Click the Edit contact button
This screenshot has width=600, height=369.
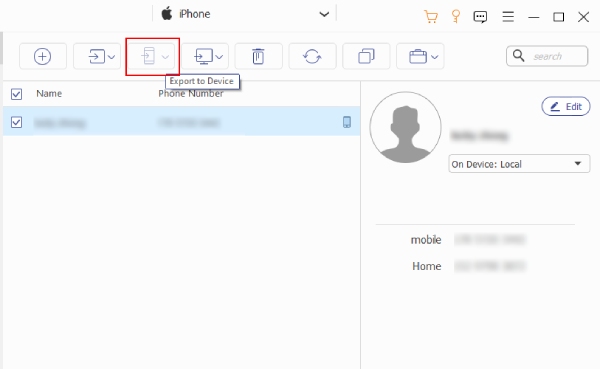(566, 106)
